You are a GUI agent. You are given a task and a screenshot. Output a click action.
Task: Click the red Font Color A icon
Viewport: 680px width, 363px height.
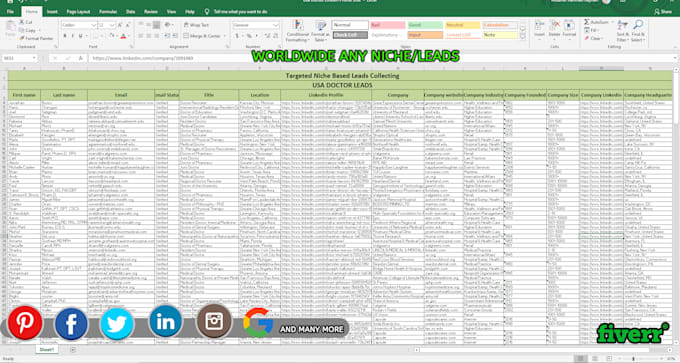click(x=123, y=36)
